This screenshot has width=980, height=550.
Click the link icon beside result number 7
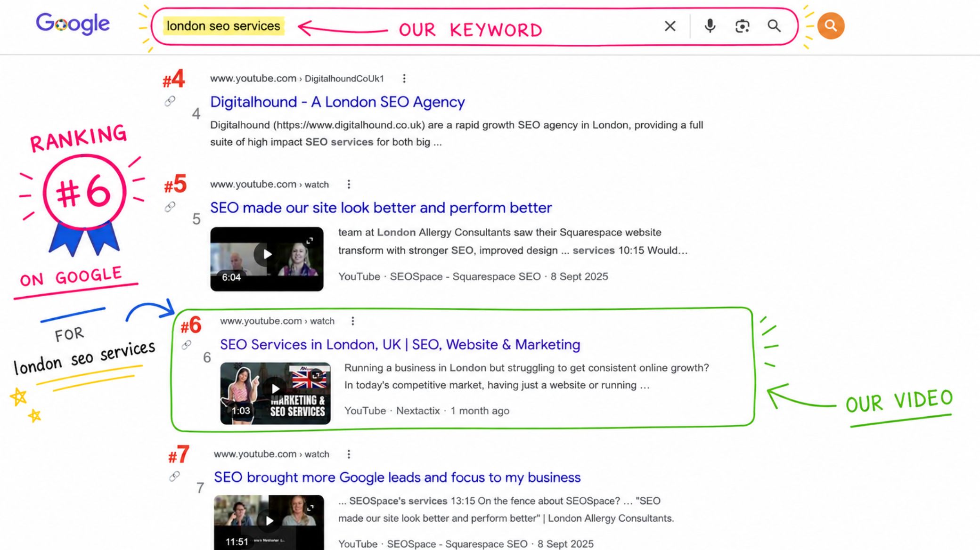[x=174, y=477]
